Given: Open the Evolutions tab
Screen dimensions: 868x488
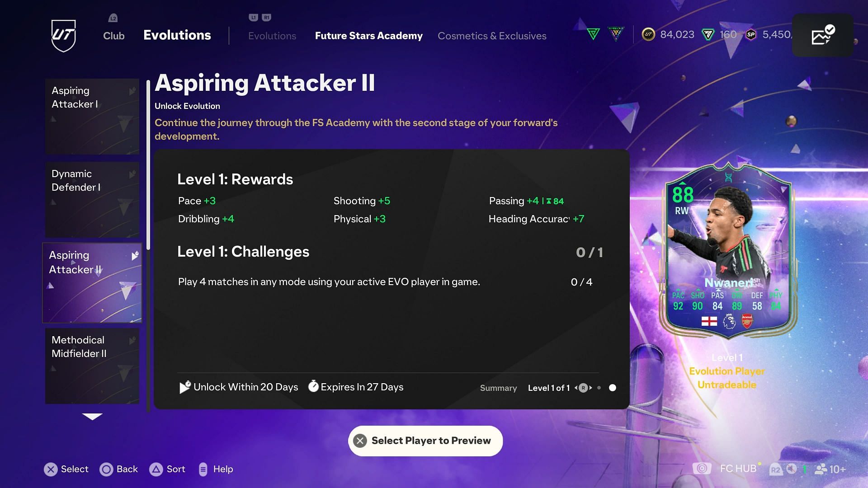Looking at the screenshot, I should 272,36.
